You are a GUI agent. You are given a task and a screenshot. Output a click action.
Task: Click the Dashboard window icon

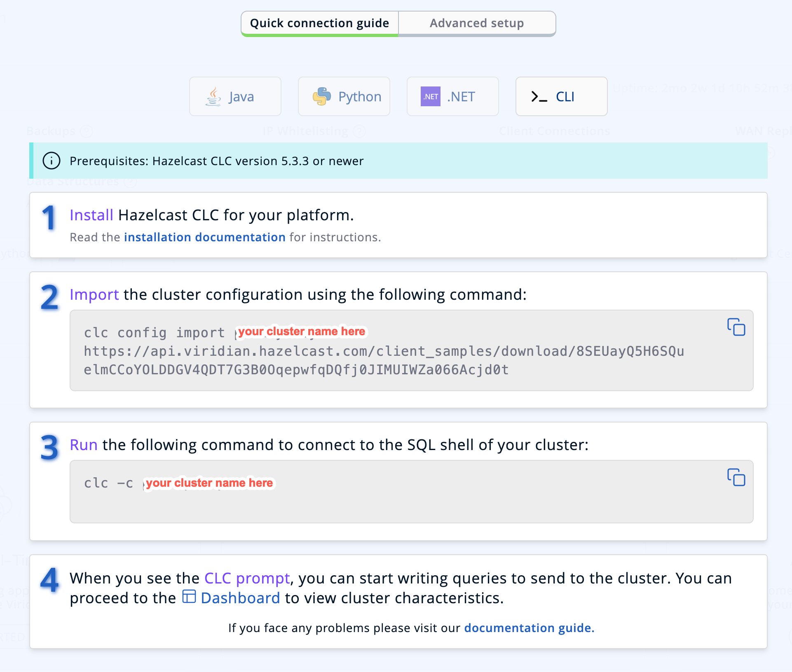(189, 597)
